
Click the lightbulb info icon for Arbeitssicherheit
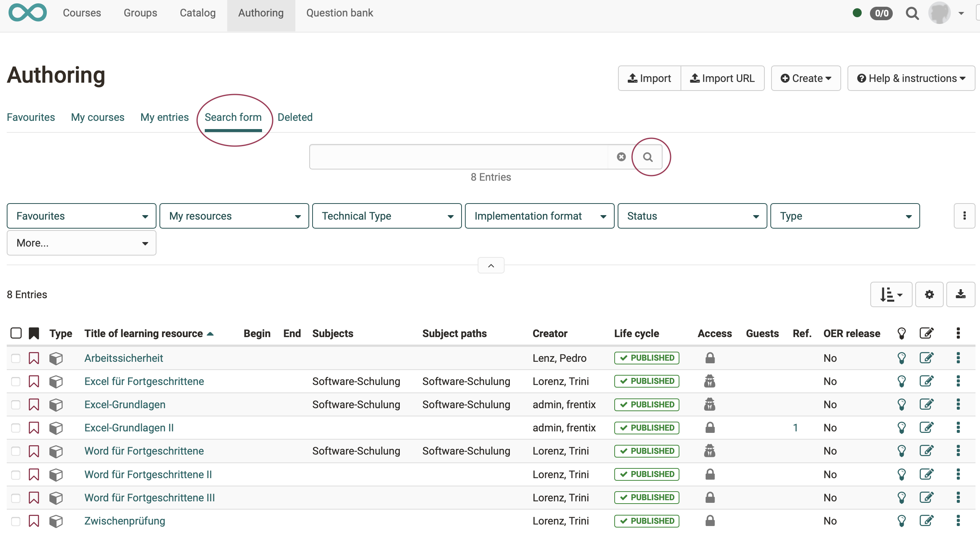902,358
